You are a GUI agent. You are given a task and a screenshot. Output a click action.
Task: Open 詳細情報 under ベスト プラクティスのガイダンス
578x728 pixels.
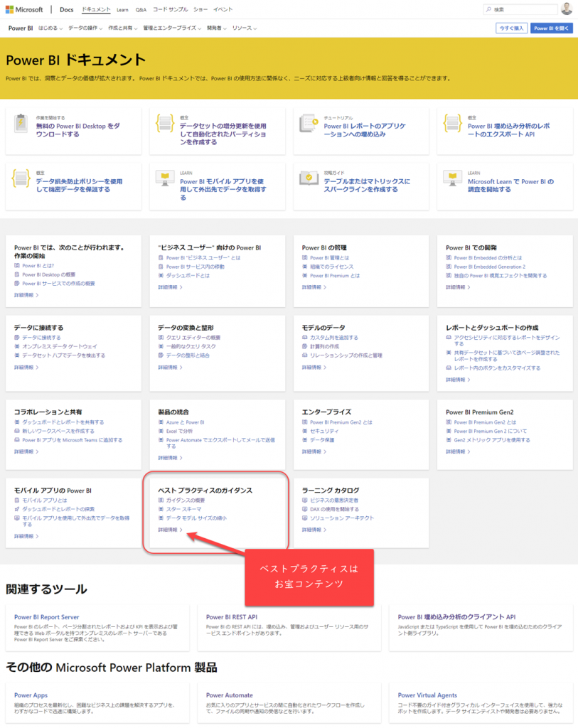[x=170, y=529]
